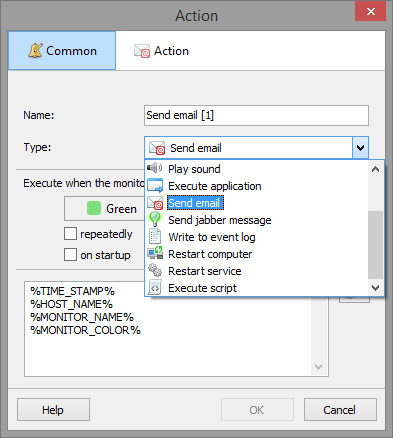Choose the Send jabber message lightbulb icon
The width and height of the screenshot is (393, 438).
pyautogui.click(x=155, y=219)
